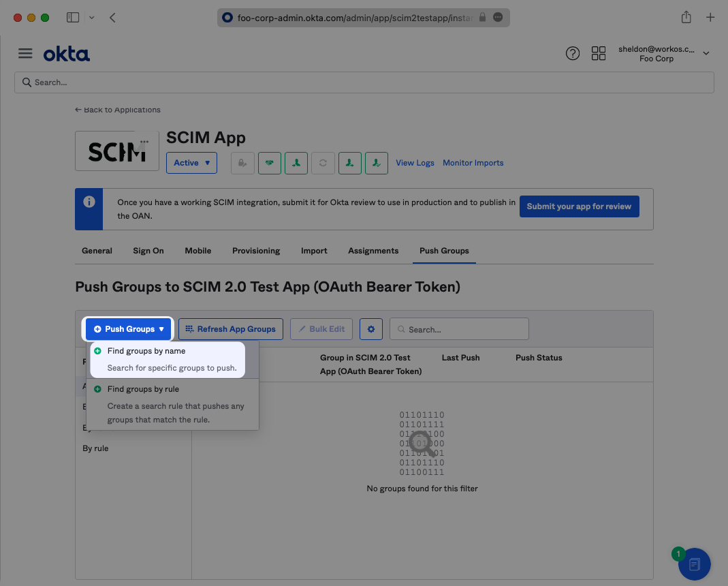Expand the Active status dropdown
This screenshot has width=728, height=586.
point(191,163)
